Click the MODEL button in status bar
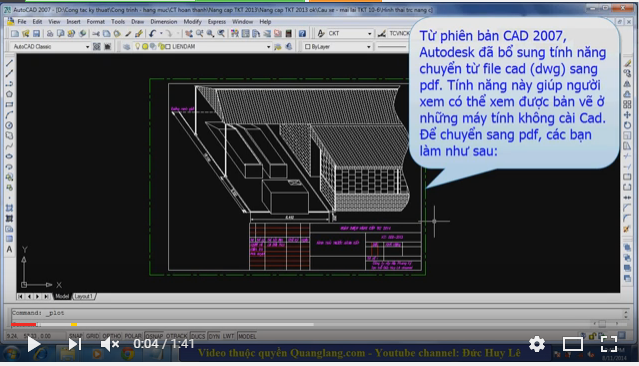 click(247, 336)
